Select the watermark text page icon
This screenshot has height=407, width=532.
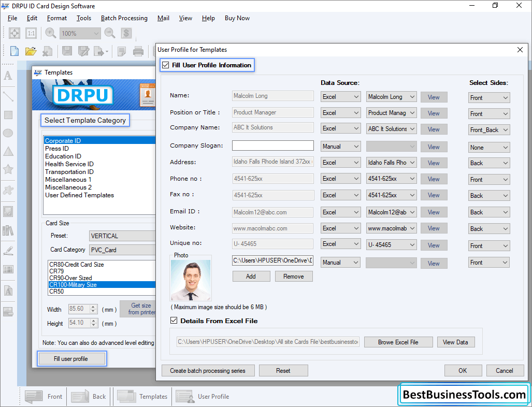tap(8, 290)
